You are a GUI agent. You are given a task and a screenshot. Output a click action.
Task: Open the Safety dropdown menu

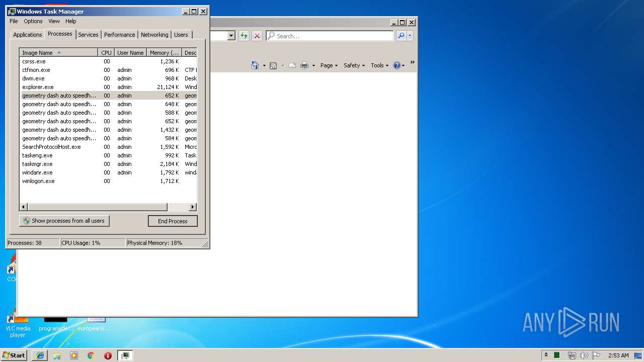pos(354,65)
